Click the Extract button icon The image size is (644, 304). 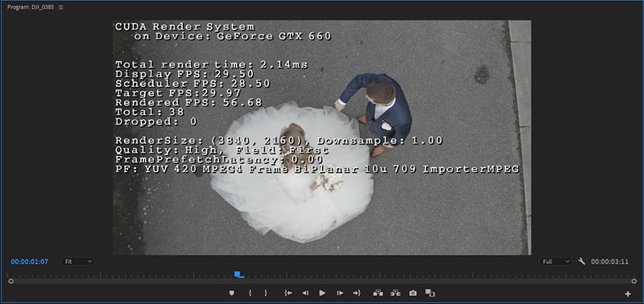[395, 293]
